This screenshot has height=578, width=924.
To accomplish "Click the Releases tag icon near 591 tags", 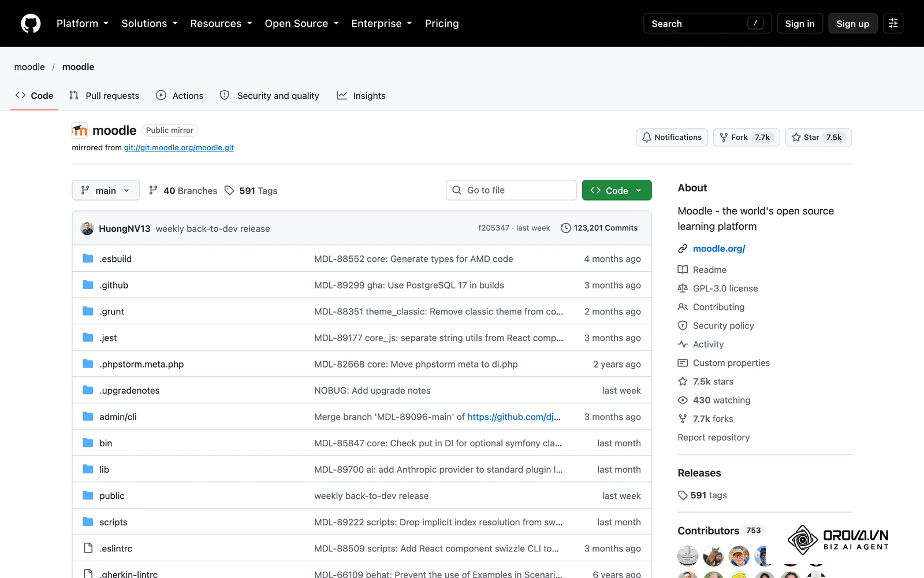I will 683,495.
